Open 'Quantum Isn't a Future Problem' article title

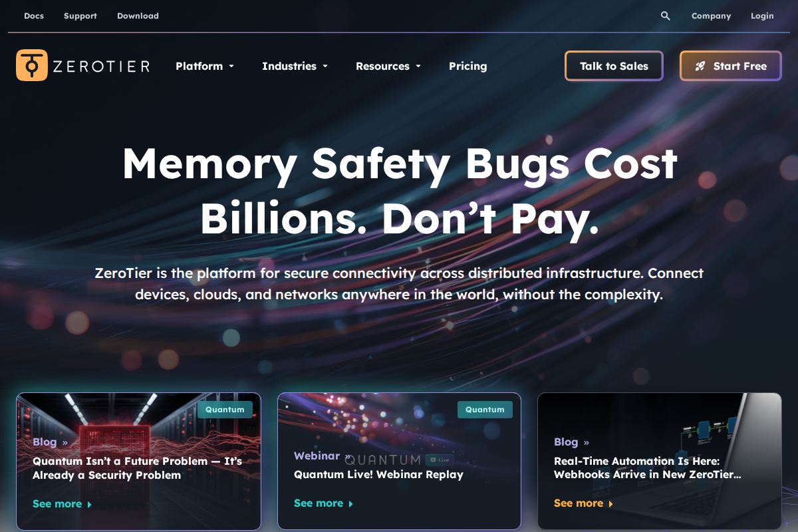click(137, 468)
